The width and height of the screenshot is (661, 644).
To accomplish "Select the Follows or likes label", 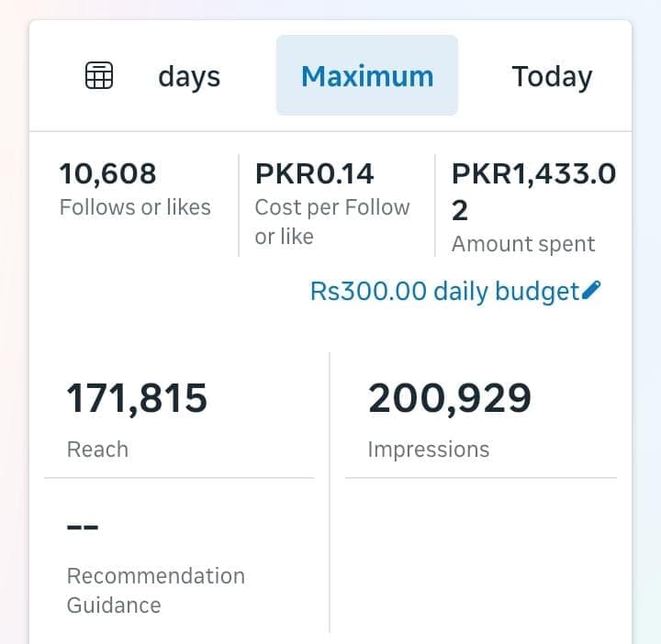I will (x=135, y=207).
